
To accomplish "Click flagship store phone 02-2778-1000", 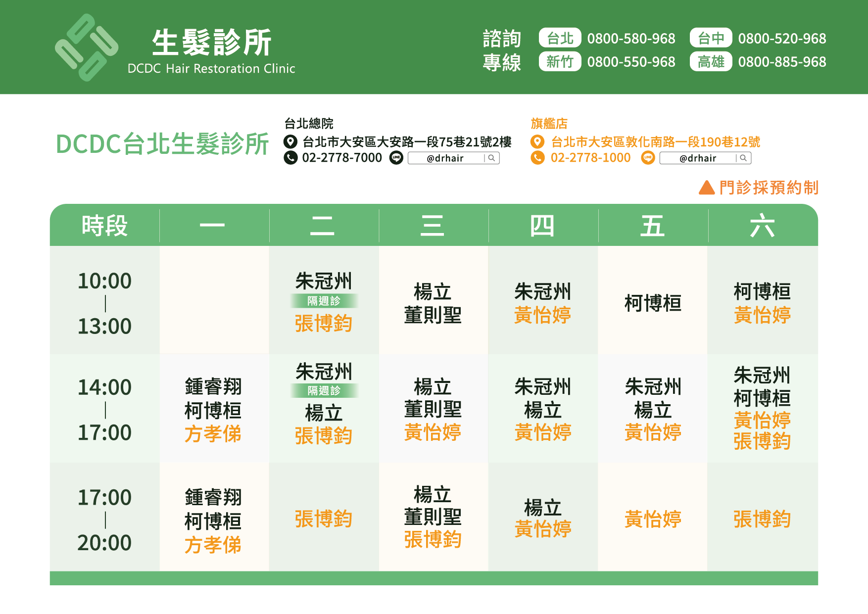I will click(x=590, y=158).
